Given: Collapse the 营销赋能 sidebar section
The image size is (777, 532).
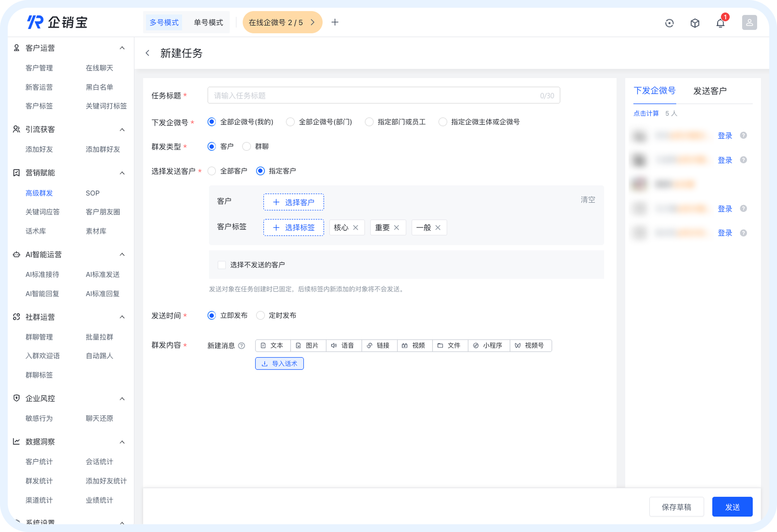Looking at the screenshot, I should tap(122, 173).
